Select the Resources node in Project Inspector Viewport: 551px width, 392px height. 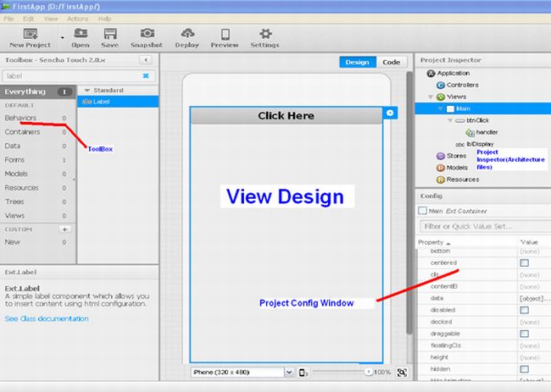pos(458,179)
